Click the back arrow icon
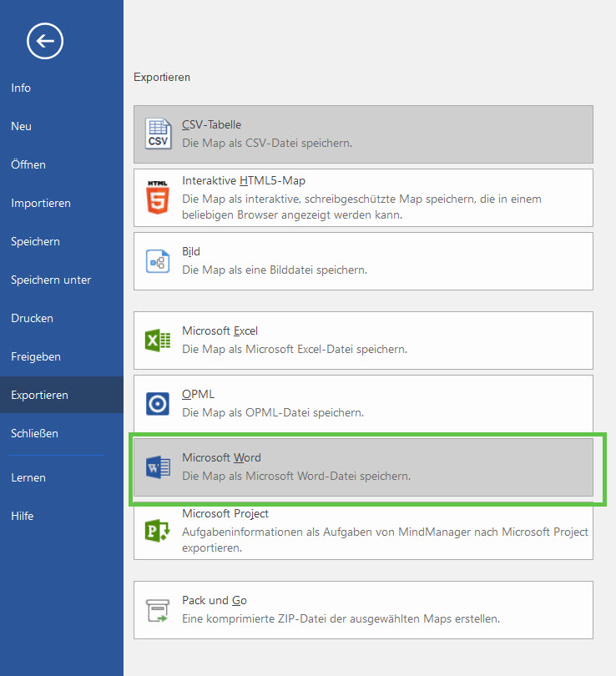Viewport: 616px width, 676px height. tap(45, 41)
